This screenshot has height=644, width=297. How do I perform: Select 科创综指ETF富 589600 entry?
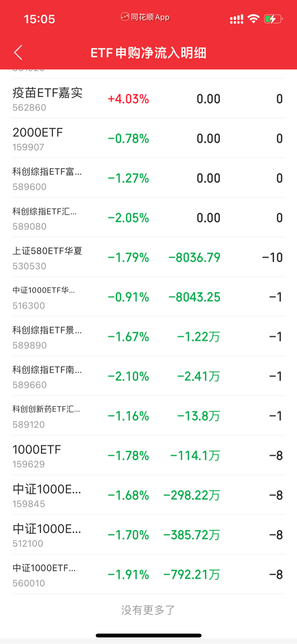pyautogui.click(x=148, y=178)
